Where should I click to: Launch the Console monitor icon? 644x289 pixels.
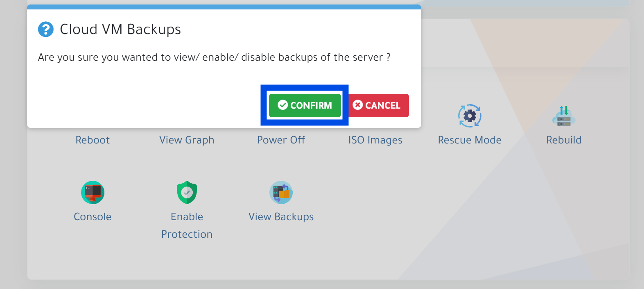tap(93, 192)
